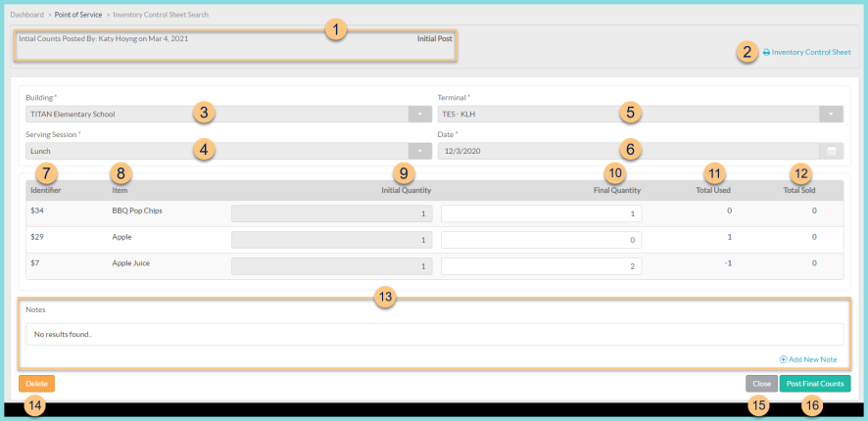
Task: Click the Total Used value -1
Action: coord(729,263)
